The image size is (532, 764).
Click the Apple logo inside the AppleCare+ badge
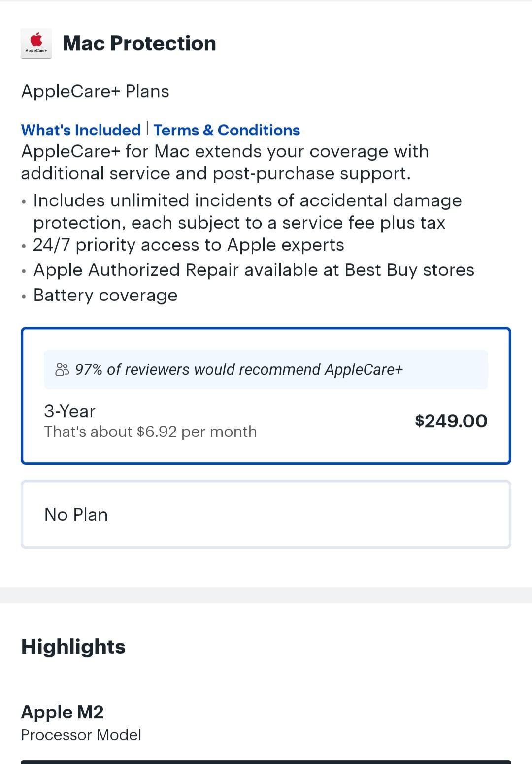(x=36, y=38)
